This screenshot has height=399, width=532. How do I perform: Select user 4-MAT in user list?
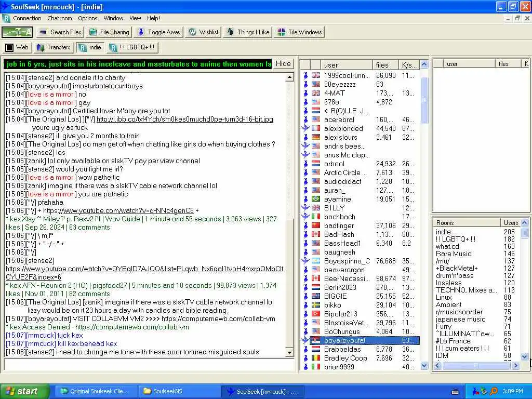click(x=360, y=93)
